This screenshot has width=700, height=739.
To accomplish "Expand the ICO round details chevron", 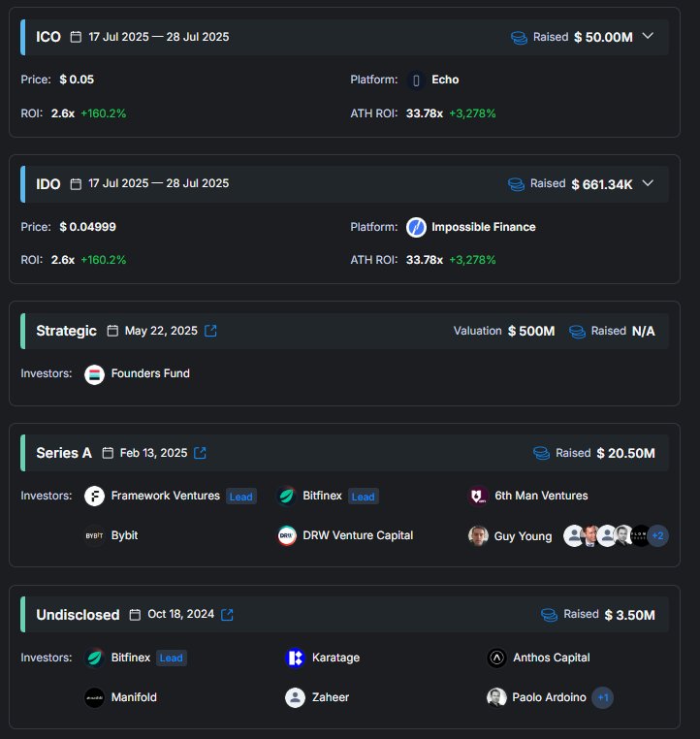I will point(649,36).
